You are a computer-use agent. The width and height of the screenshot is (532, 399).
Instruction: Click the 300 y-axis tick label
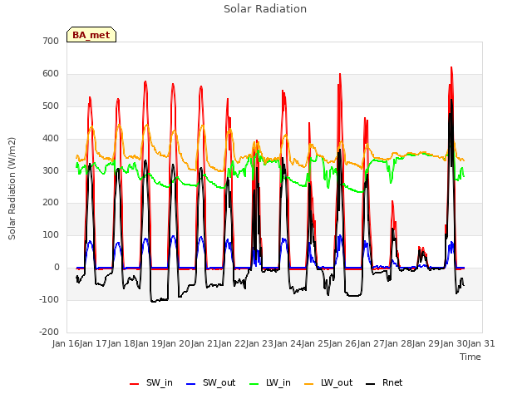pos(51,170)
